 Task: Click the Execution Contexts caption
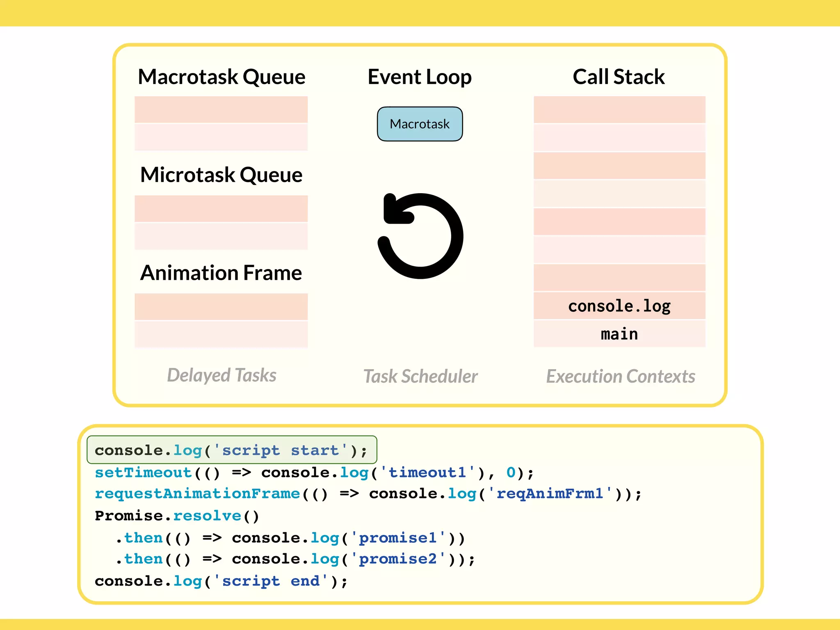click(620, 376)
